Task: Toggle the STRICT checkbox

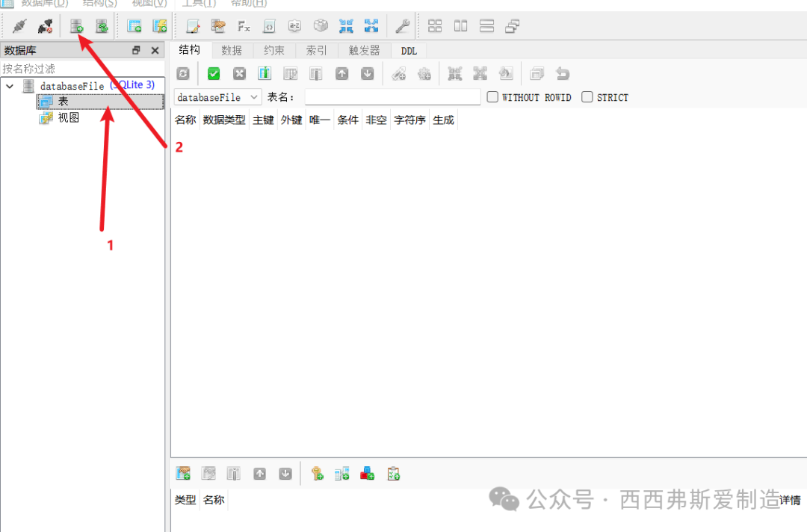Action: 587,97
